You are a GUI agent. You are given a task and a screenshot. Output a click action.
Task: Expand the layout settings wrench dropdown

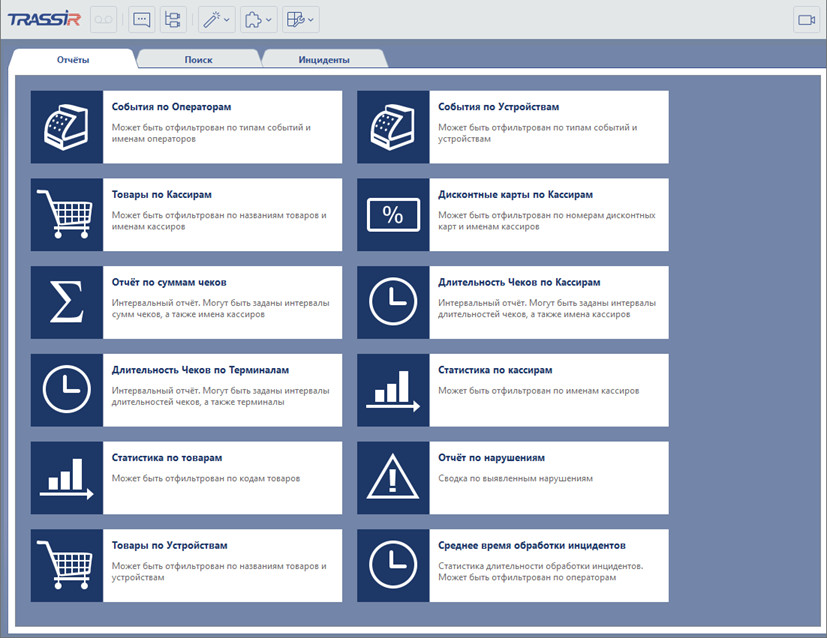[x=299, y=19]
